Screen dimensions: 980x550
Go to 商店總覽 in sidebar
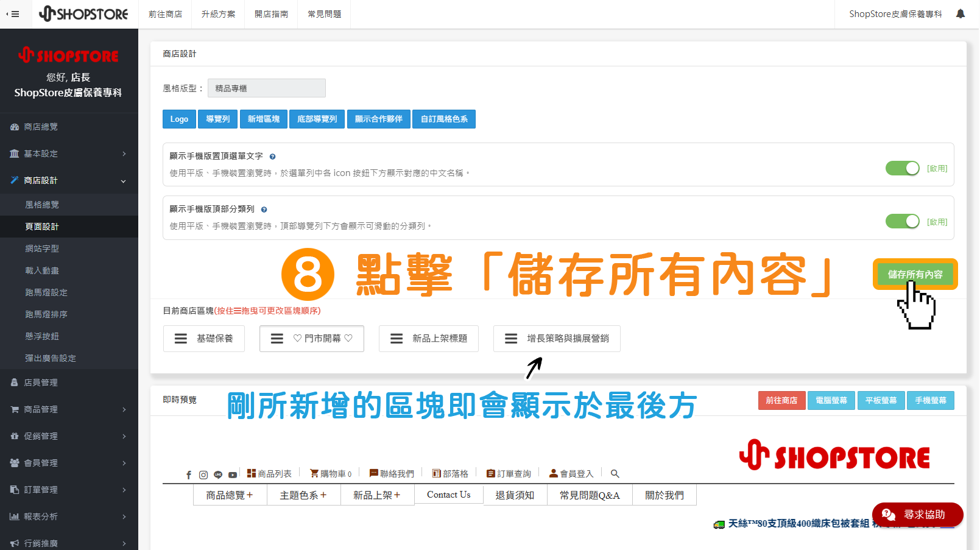point(69,127)
